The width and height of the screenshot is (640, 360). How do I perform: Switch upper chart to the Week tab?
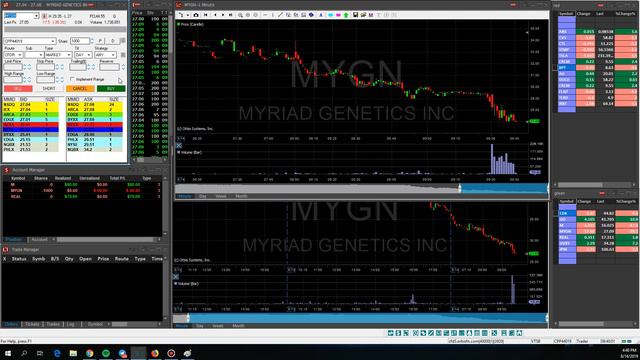[221, 196]
